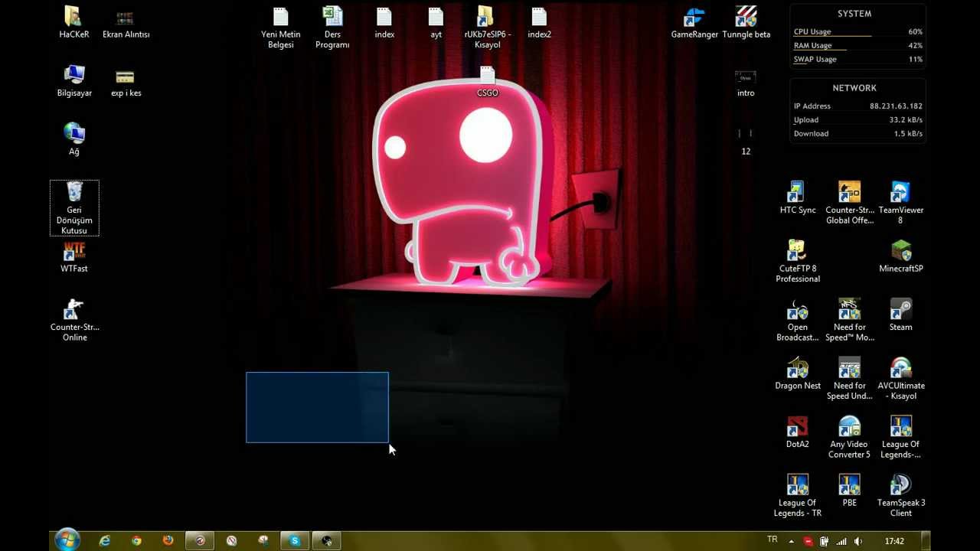980x551 pixels.
Task: Launch Tunngle beta shortcut
Action: click(x=746, y=23)
